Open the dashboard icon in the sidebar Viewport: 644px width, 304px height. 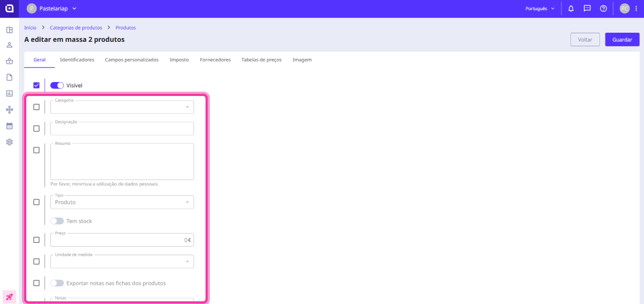[9, 29]
